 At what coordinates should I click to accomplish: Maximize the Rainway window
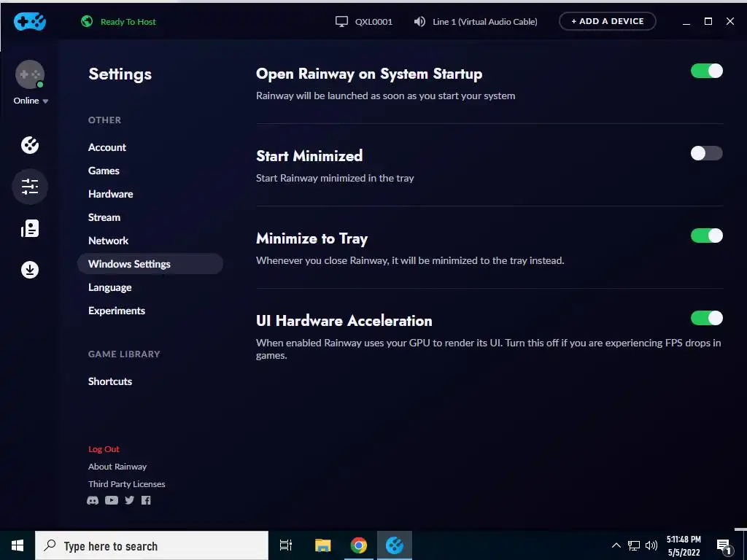tap(708, 21)
